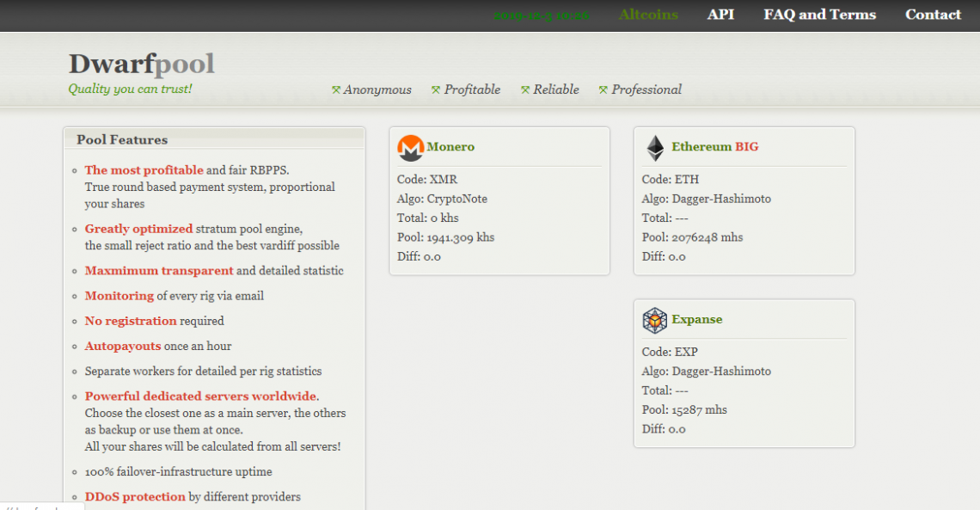
Task: Open the Contact page
Action: (933, 15)
